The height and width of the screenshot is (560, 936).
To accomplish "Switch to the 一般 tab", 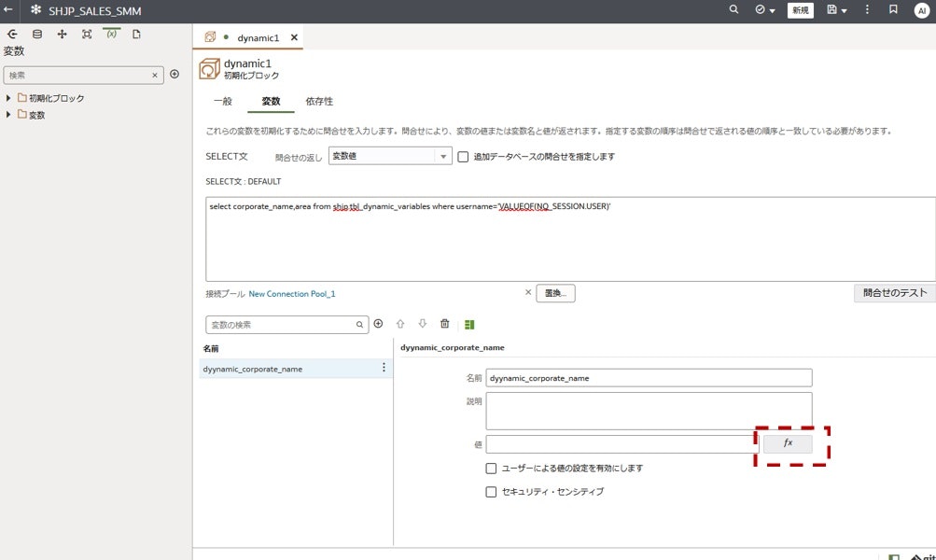I will click(223, 102).
